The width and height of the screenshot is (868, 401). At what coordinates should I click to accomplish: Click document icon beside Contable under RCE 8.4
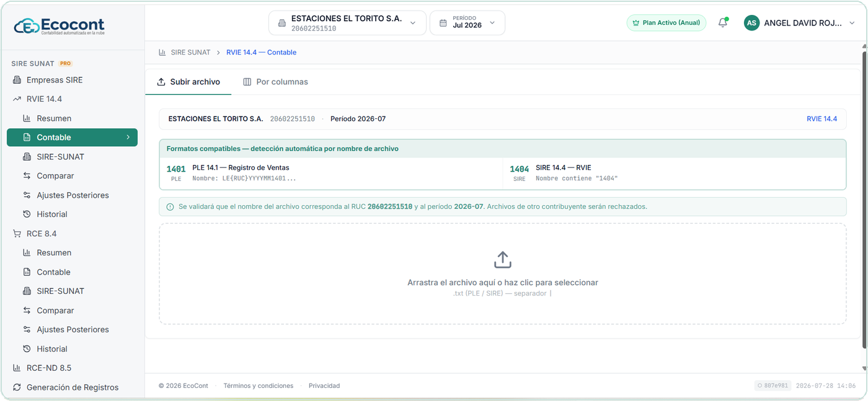tap(27, 272)
